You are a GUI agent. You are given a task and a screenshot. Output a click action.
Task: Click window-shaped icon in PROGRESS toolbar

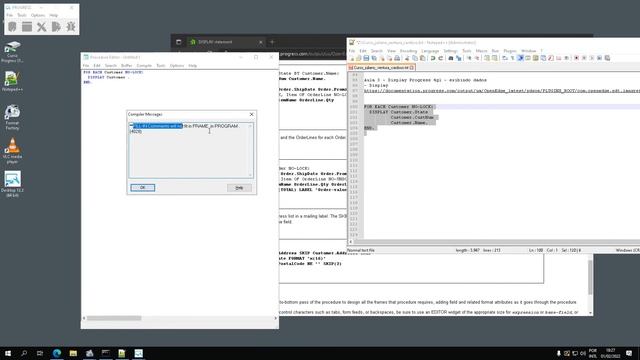(27, 27)
